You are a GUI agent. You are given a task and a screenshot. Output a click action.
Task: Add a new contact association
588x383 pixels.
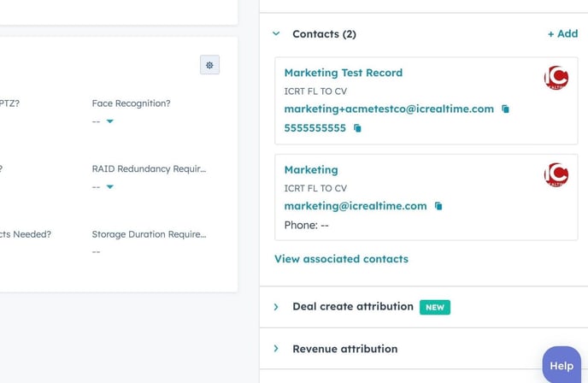563,33
